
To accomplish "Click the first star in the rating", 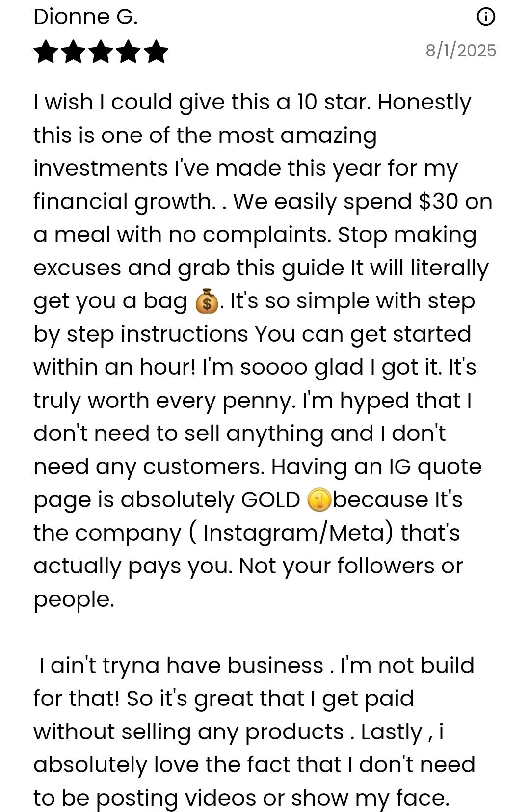I will (x=46, y=52).
